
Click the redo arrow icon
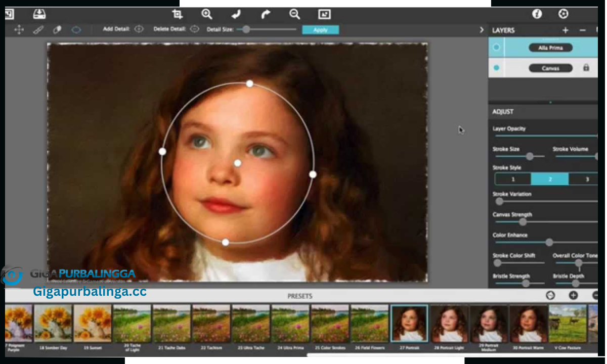tap(266, 14)
